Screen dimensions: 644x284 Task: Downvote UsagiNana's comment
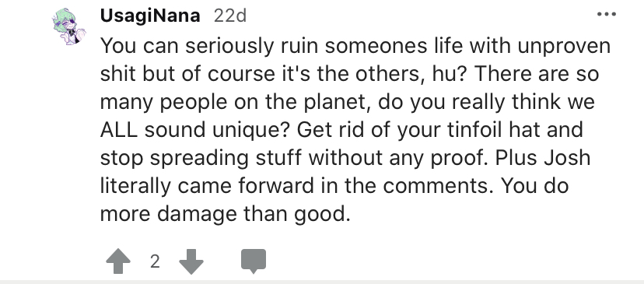coord(191,261)
